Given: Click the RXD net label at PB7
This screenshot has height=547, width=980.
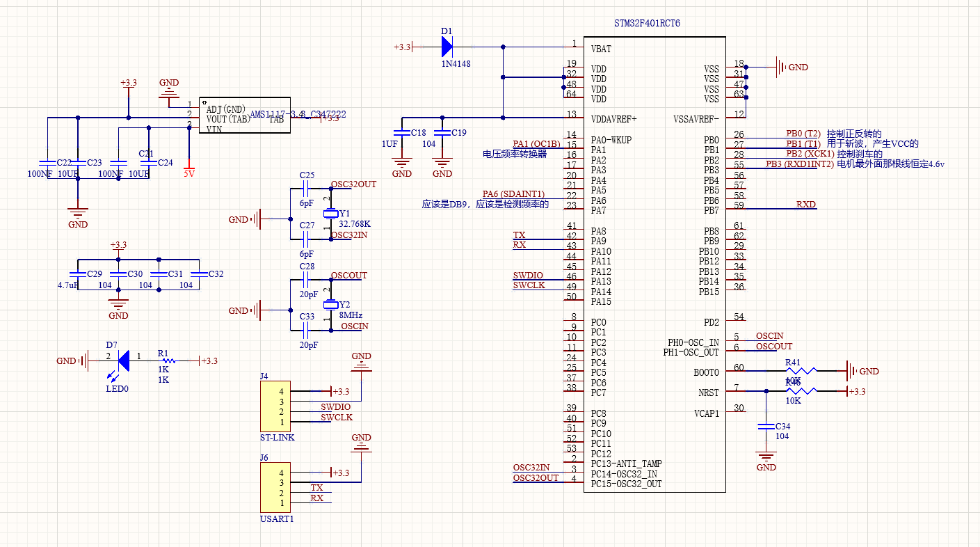Looking at the screenshot, I should tap(806, 205).
